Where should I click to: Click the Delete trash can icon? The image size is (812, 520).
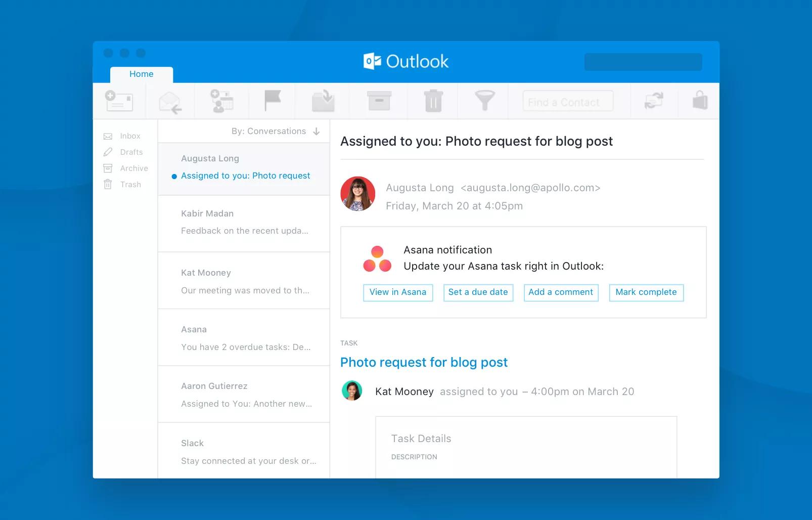(x=433, y=101)
